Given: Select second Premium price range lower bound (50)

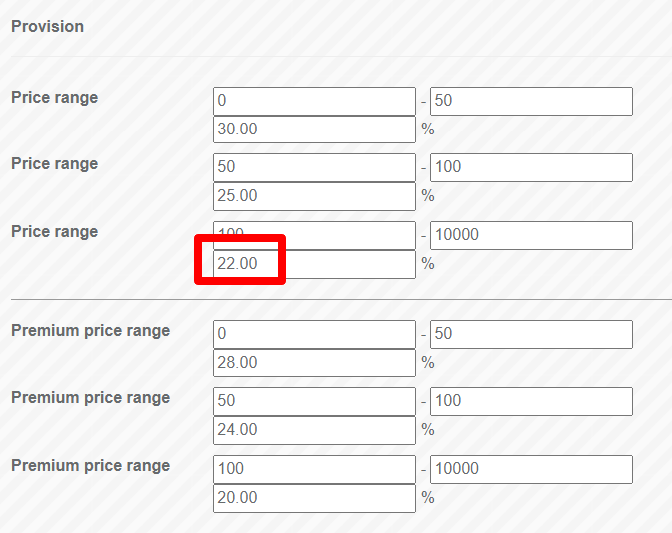Looking at the screenshot, I should pyautogui.click(x=314, y=401).
